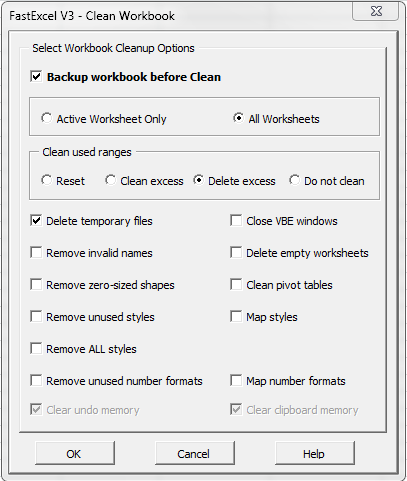Check Remove unused number formats
The width and height of the screenshot is (407, 481).
coord(36,381)
